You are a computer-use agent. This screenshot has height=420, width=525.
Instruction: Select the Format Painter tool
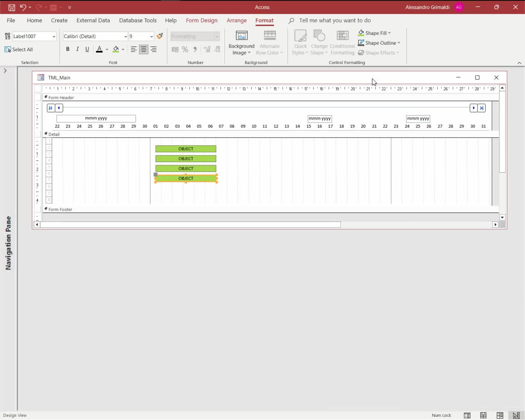(x=160, y=36)
